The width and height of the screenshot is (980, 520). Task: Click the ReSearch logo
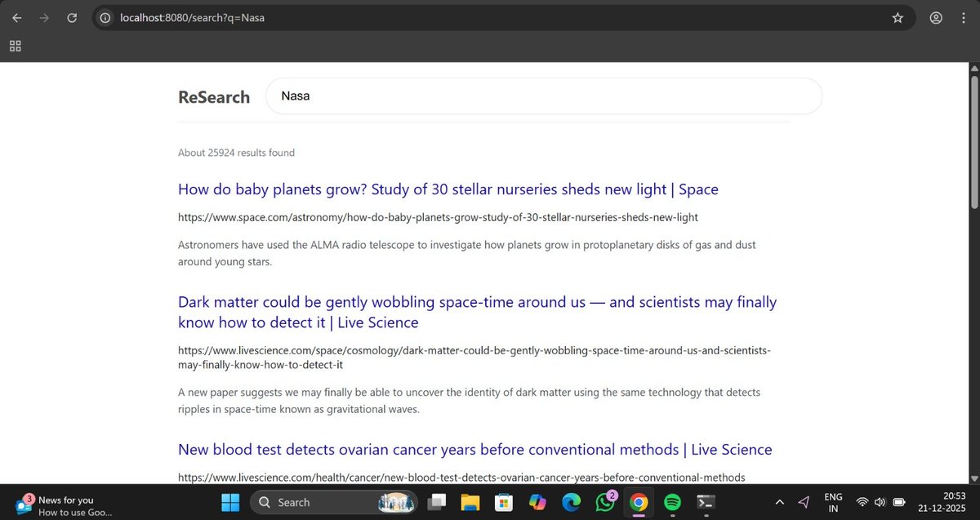pos(214,97)
